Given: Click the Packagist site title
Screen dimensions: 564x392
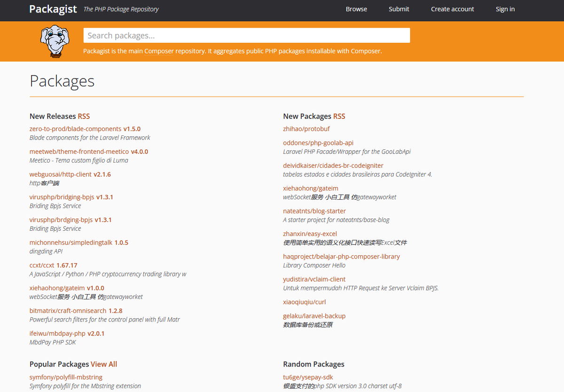Looking at the screenshot, I should click(x=53, y=9).
